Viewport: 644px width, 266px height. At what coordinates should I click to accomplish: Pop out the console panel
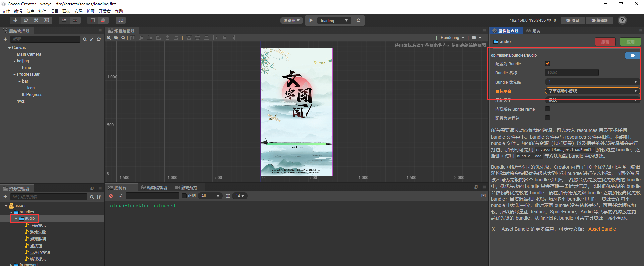coord(476,187)
